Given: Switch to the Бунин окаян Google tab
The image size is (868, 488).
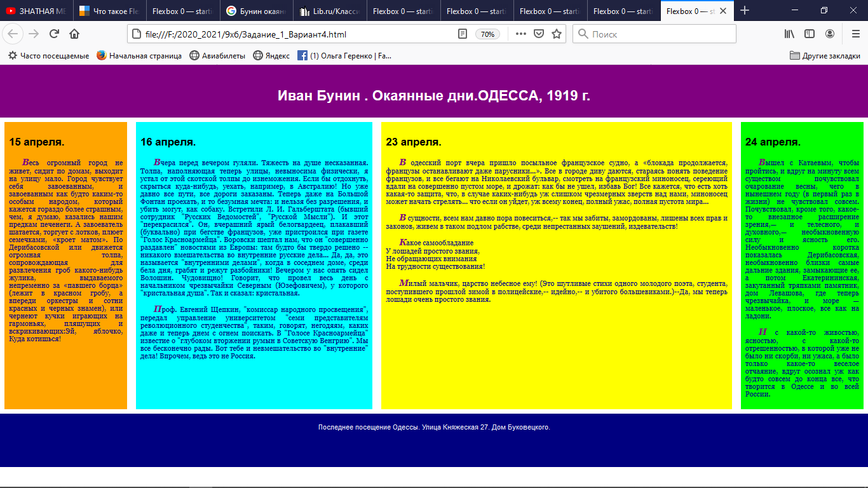Looking at the screenshot, I should pos(257,11).
